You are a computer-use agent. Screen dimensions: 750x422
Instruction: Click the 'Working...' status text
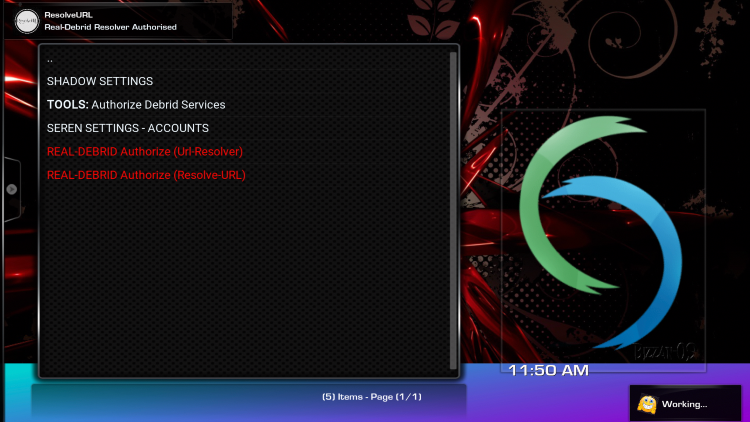coord(684,404)
